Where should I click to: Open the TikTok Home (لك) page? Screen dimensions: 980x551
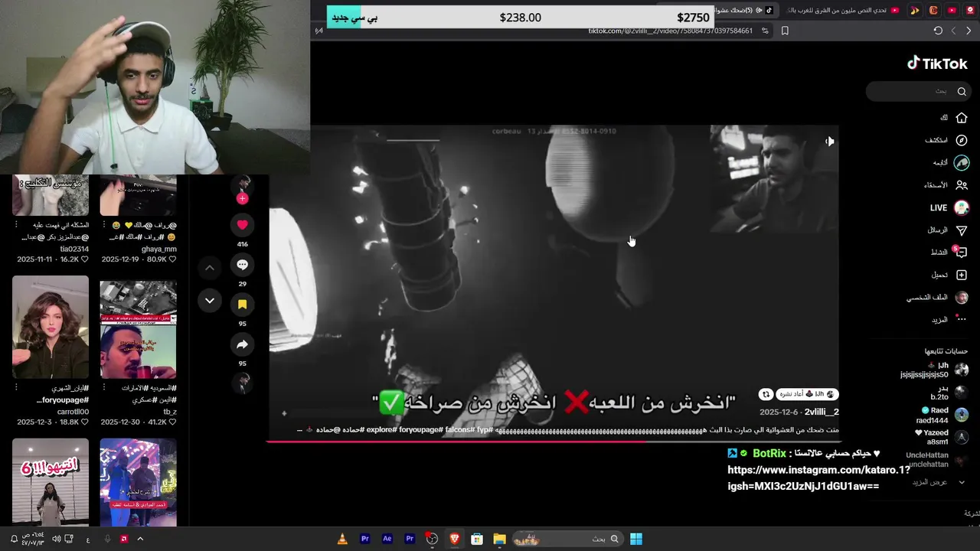[954, 118]
